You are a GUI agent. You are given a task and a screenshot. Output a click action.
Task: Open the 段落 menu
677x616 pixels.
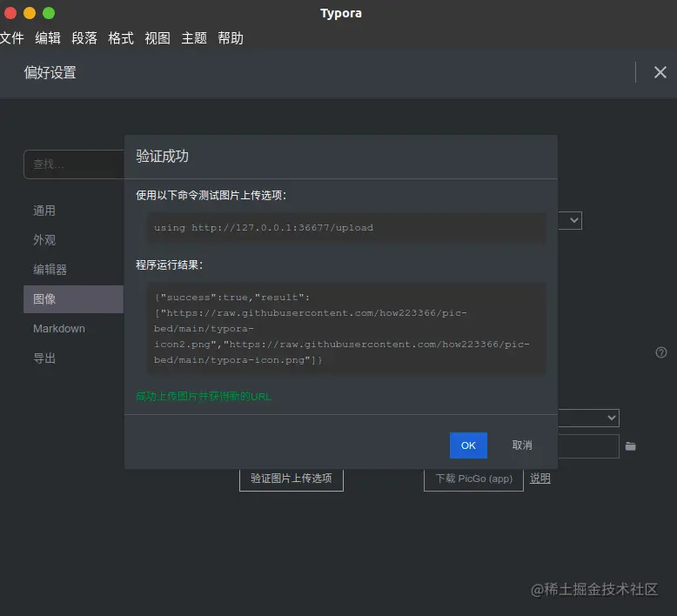point(84,38)
